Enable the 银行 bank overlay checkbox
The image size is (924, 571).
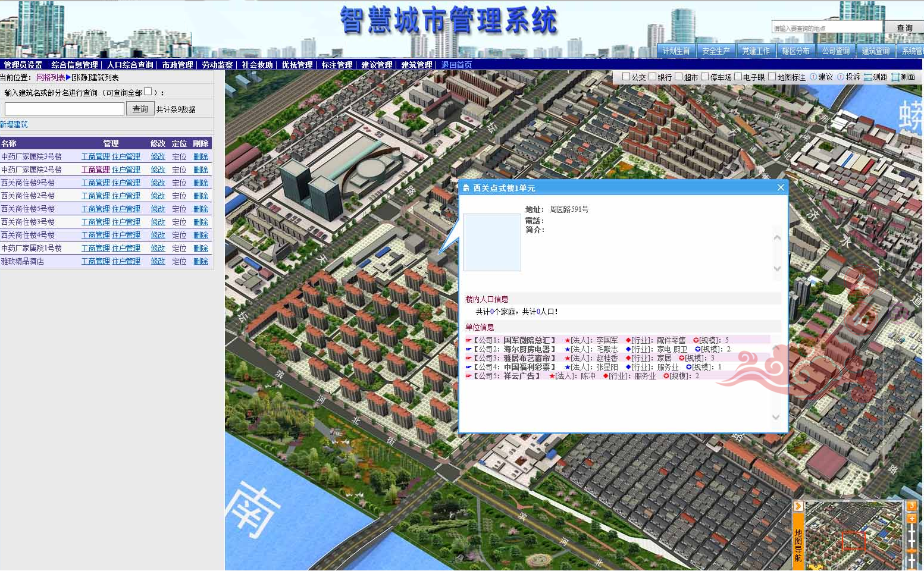(652, 77)
